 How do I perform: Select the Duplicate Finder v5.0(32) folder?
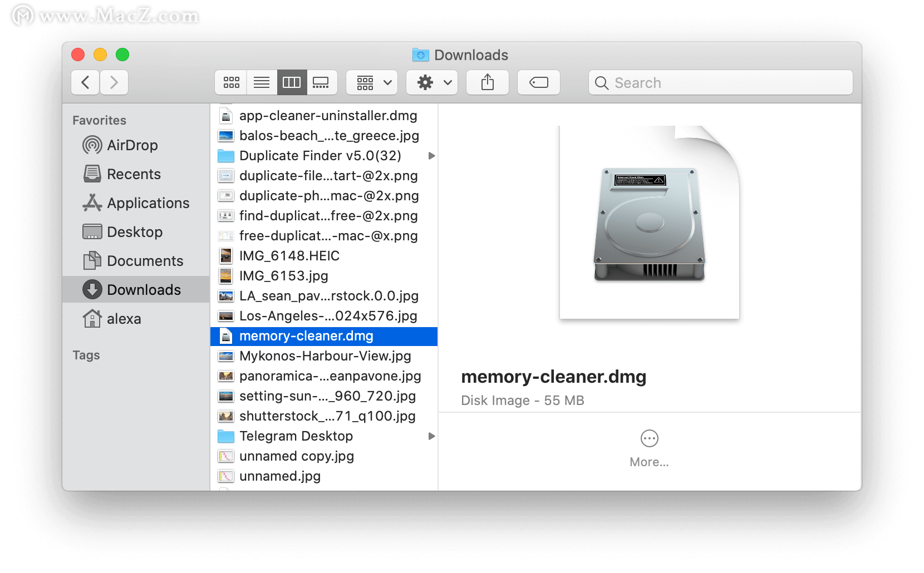coord(324,156)
